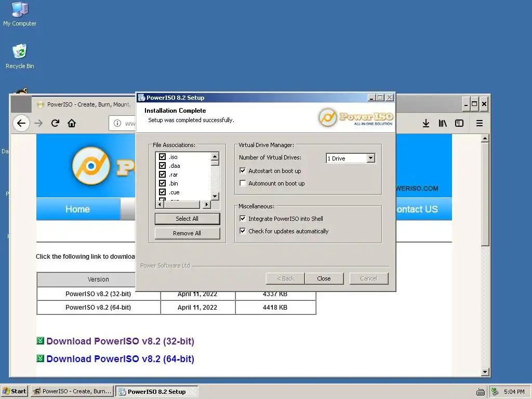
Task: Click the Remove All button
Action: [x=187, y=233]
